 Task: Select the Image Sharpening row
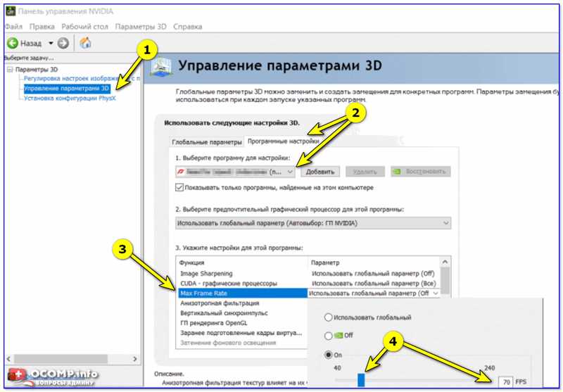tap(243, 274)
